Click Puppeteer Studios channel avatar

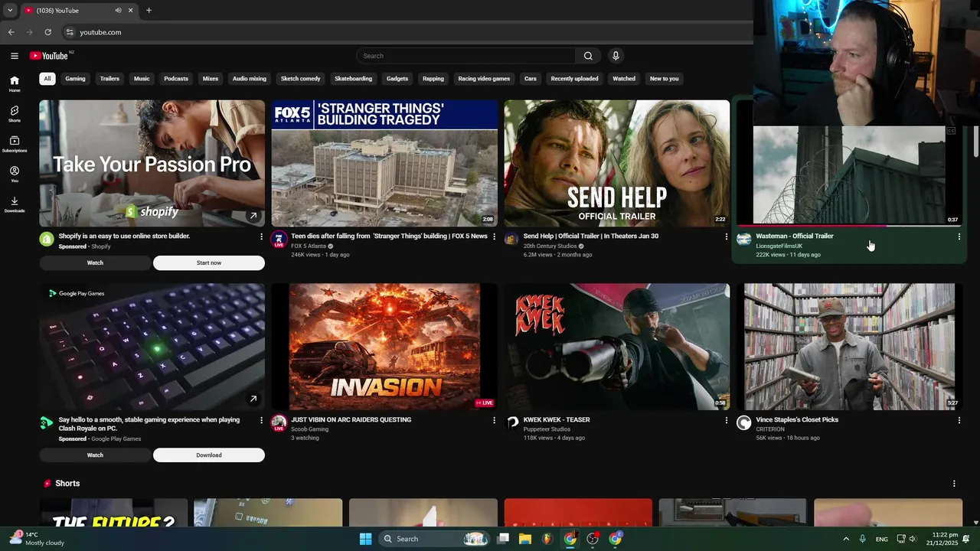point(511,422)
